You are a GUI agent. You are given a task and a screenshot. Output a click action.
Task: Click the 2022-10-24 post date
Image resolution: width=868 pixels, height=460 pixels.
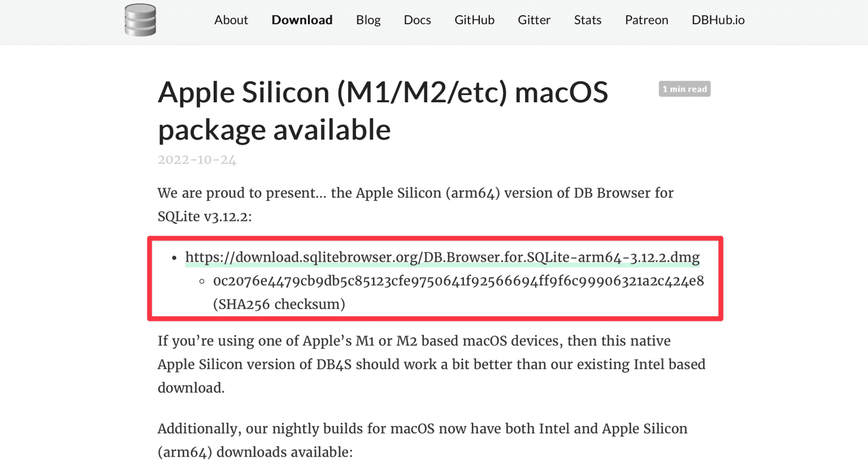pyautogui.click(x=197, y=160)
